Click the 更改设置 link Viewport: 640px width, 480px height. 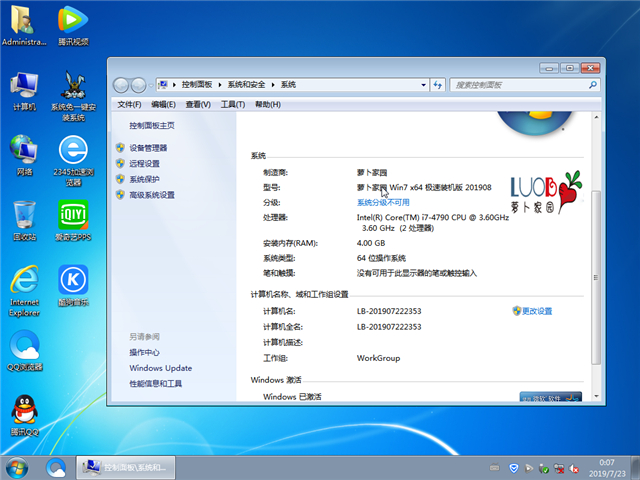pyautogui.click(x=537, y=311)
